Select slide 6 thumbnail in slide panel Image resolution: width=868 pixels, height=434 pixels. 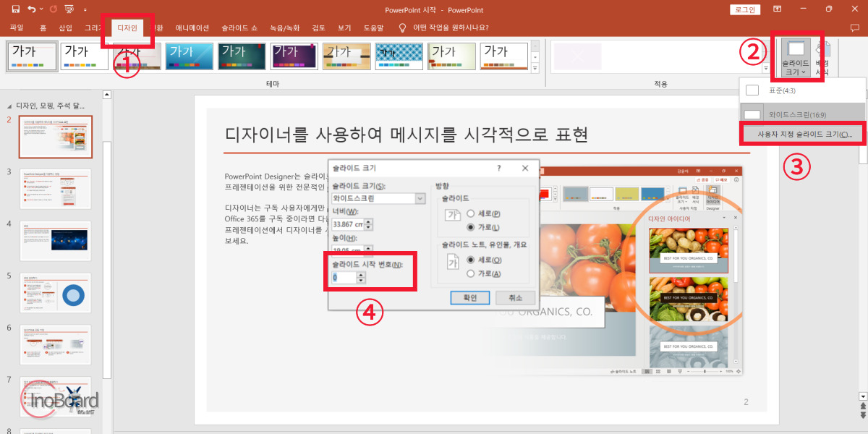(56, 345)
